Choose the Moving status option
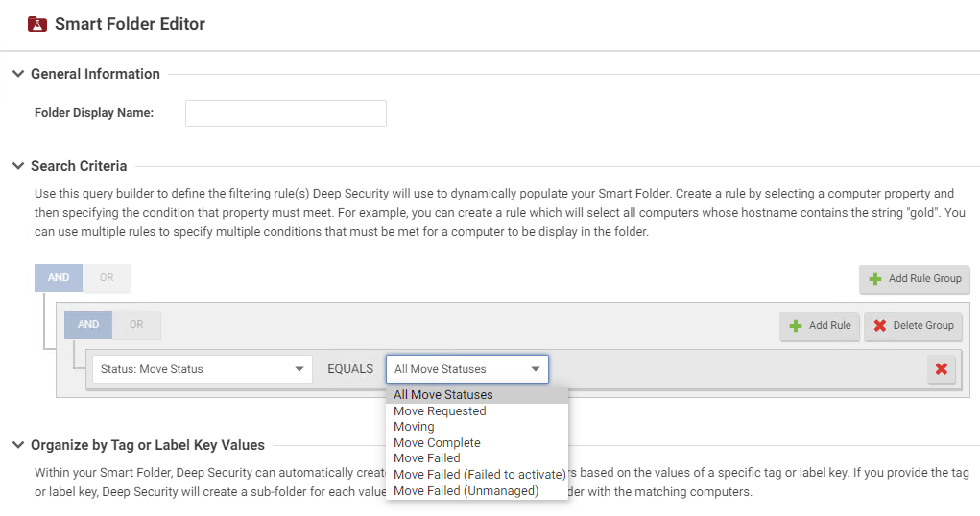This screenshot has height=516, width=980. (x=414, y=427)
